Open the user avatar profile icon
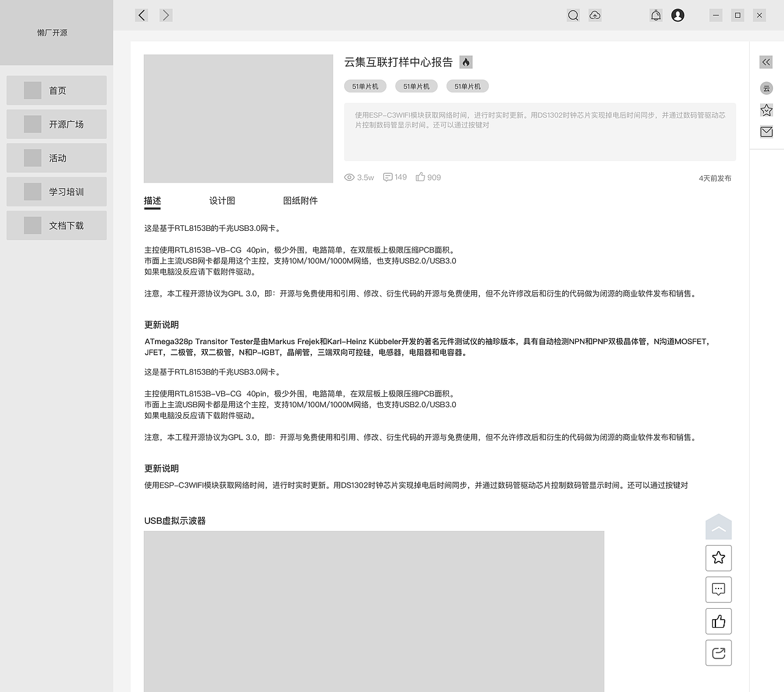784x692 pixels. click(677, 15)
